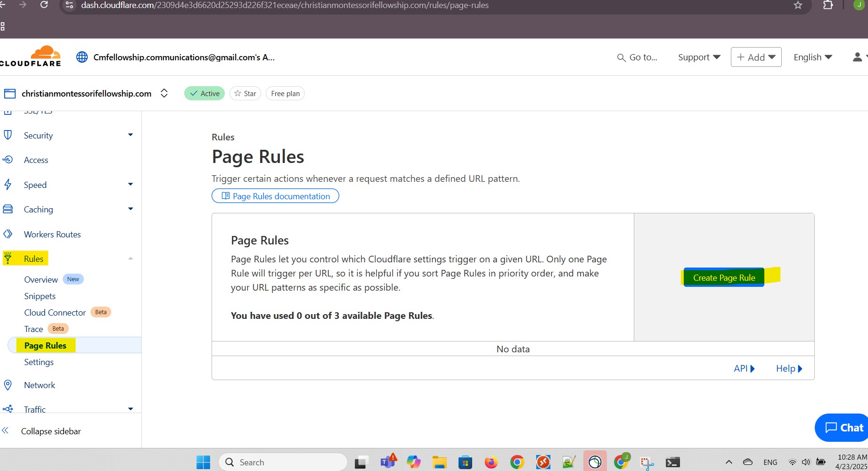Image resolution: width=868 pixels, height=471 pixels.
Task: Click the collapse sidebar double-chevron icon
Action: [6, 430]
